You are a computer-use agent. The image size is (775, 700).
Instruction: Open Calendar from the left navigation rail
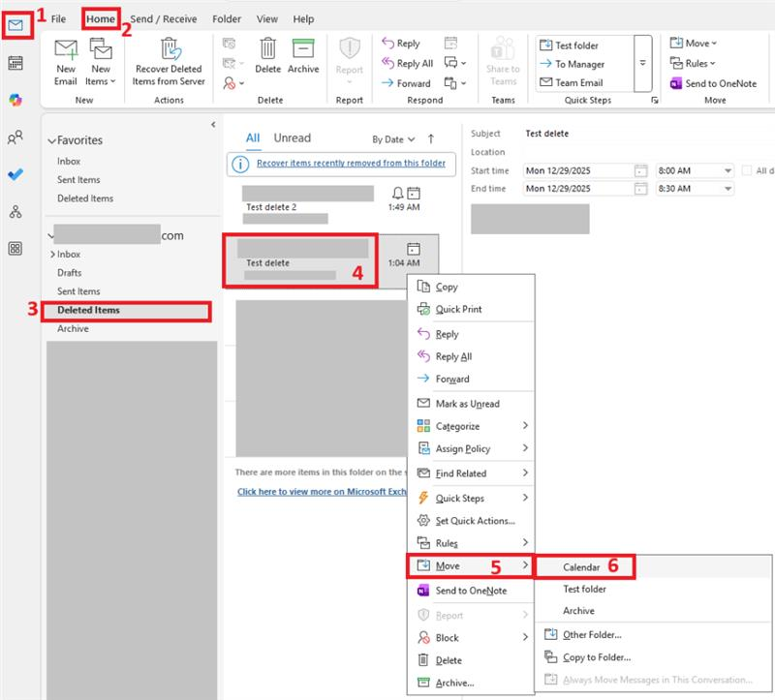tap(14, 62)
